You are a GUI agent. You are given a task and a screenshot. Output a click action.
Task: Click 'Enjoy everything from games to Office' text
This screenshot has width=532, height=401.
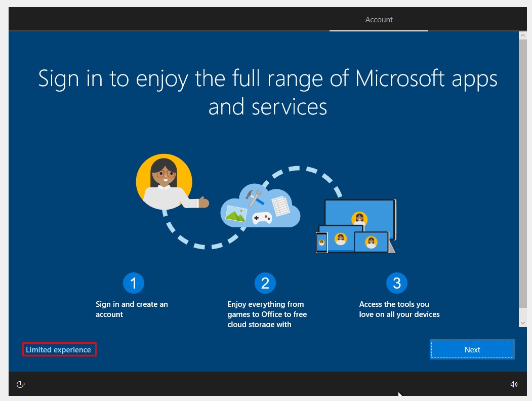click(267, 314)
